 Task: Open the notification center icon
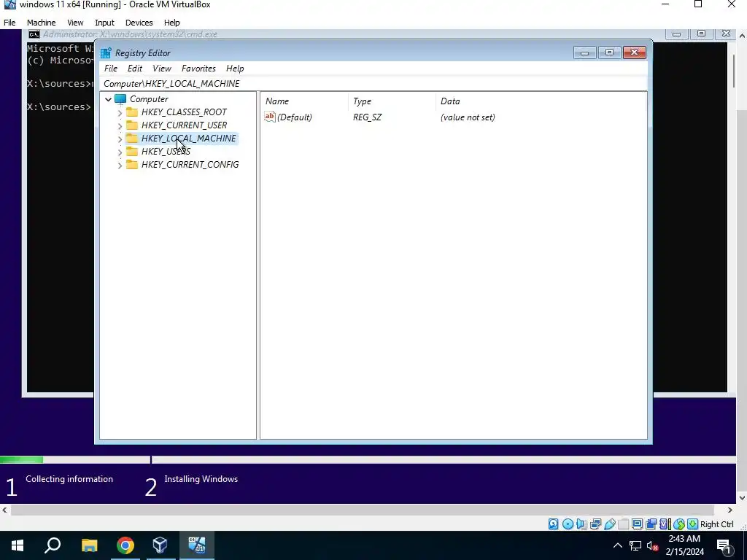724,546
